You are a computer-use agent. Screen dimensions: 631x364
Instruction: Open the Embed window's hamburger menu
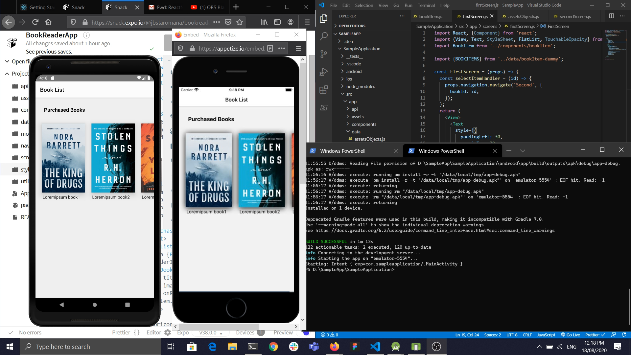pyautogui.click(x=298, y=48)
